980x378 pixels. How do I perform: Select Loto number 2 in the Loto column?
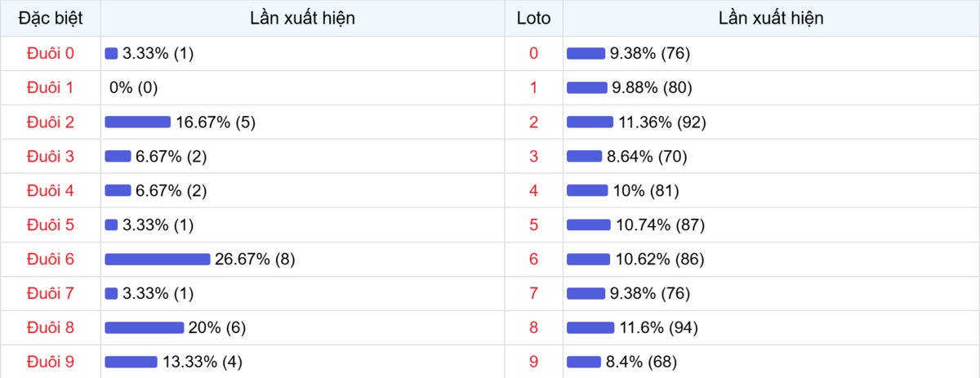(x=534, y=122)
